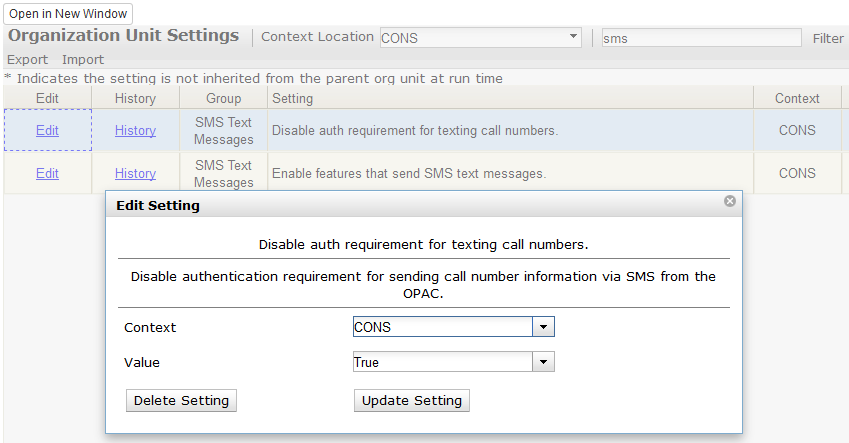Screen dimensions: 849x443
Task: Click the Context column header
Action: click(797, 98)
